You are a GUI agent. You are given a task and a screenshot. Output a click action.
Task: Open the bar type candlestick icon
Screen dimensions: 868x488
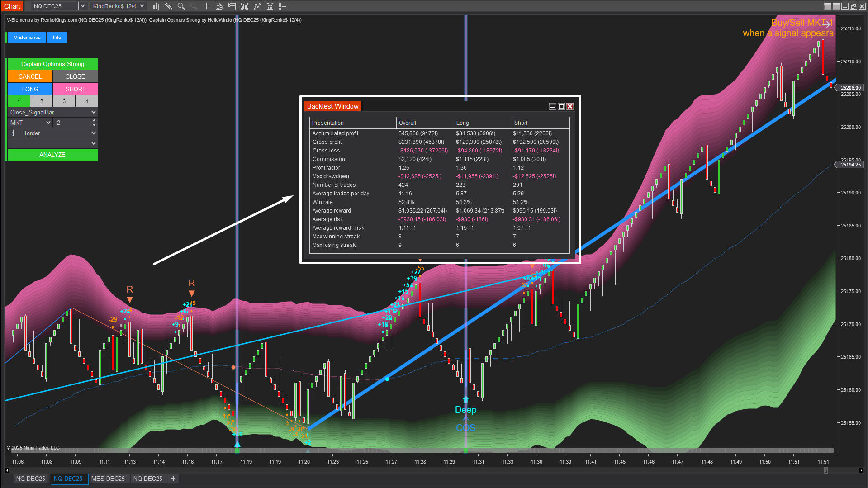(156, 6)
